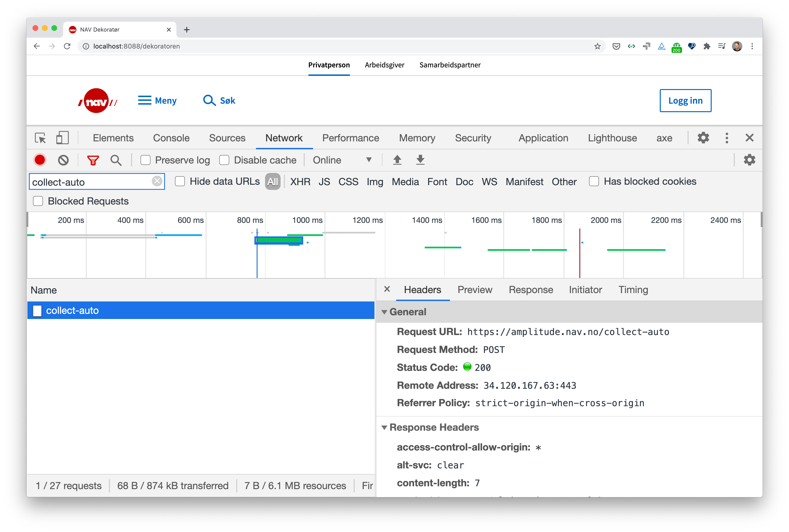Clear the network log
The height and width of the screenshot is (532, 789).
coord(63,160)
